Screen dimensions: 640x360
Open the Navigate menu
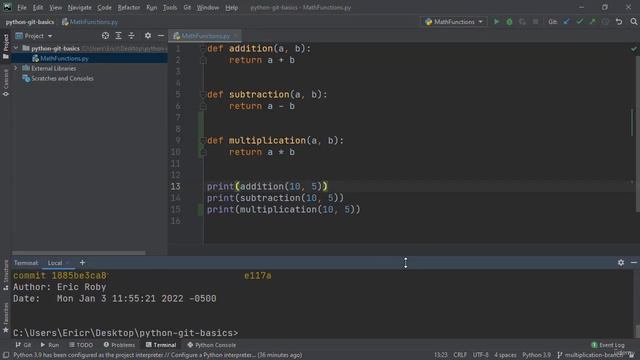(80, 7)
